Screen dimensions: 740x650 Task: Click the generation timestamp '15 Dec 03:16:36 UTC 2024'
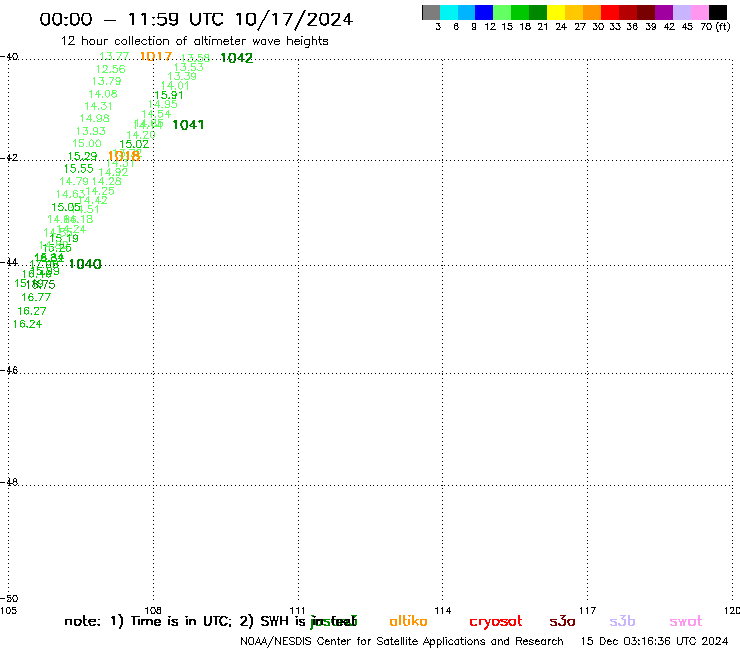pos(654,642)
